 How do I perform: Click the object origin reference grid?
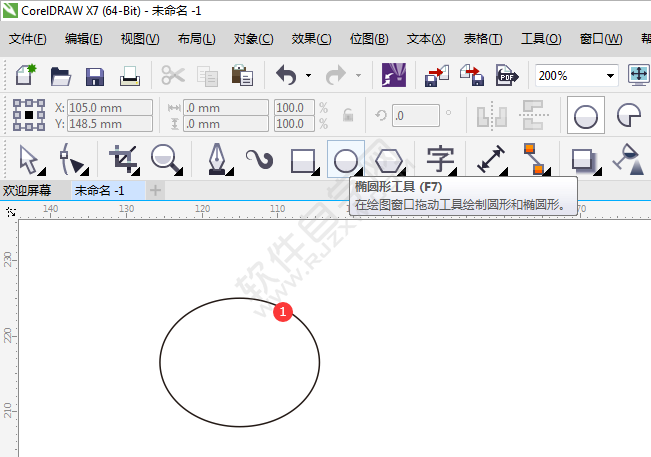(29, 115)
